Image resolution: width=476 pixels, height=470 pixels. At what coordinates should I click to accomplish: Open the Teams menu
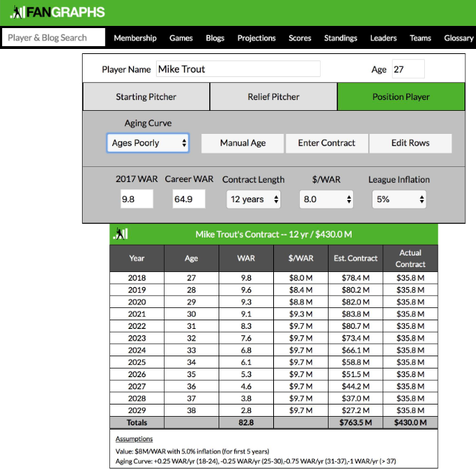421,38
